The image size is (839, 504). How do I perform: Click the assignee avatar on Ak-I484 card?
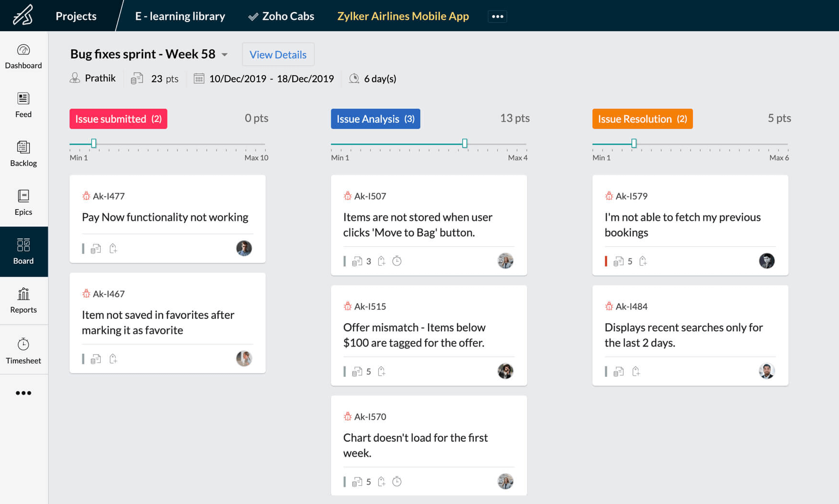pos(767,371)
